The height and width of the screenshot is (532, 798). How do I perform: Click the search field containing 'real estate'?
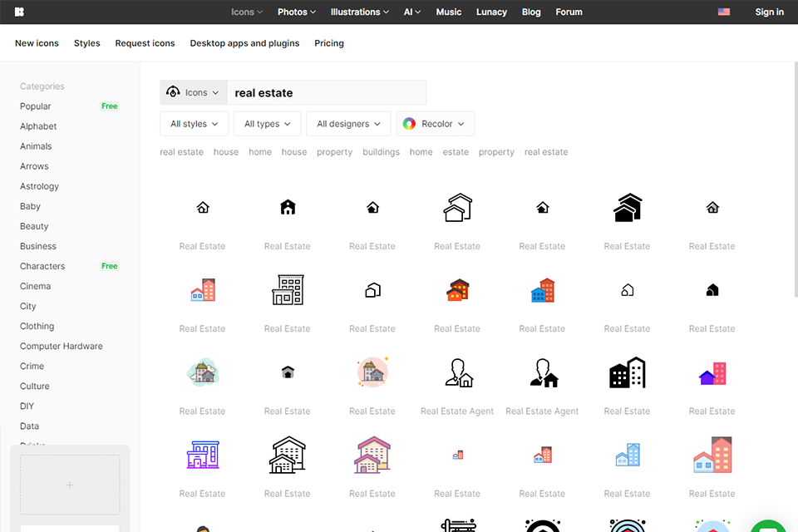click(326, 92)
